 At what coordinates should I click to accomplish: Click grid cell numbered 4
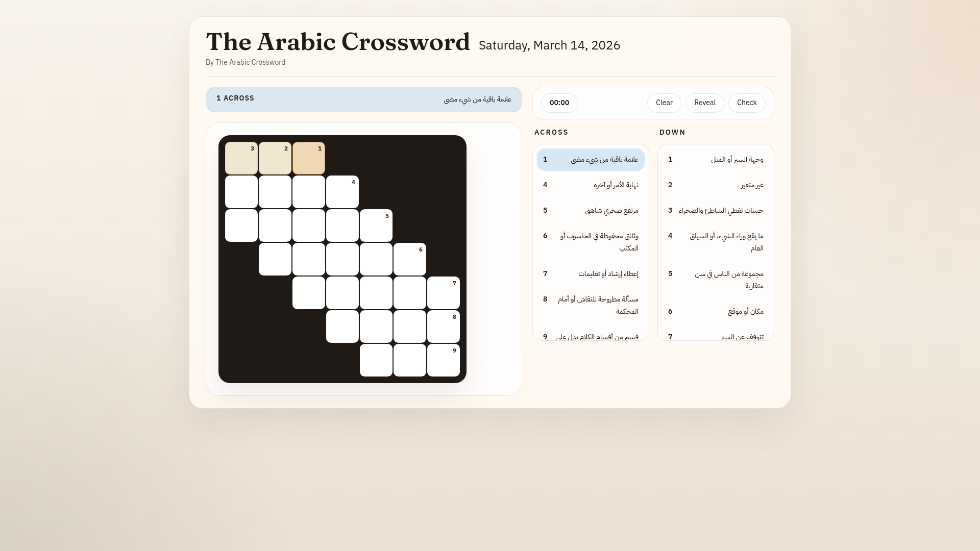click(x=342, y=192)
